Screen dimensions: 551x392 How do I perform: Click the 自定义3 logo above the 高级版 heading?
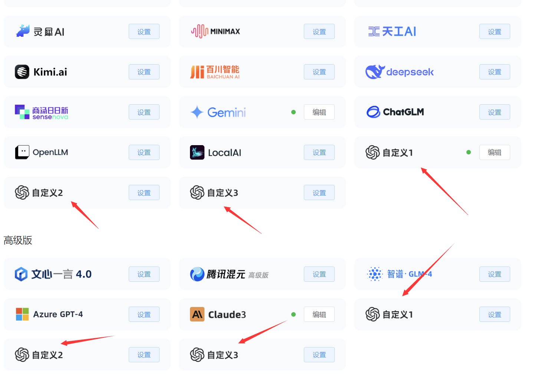pyautogui.click(x=197, y=192)
